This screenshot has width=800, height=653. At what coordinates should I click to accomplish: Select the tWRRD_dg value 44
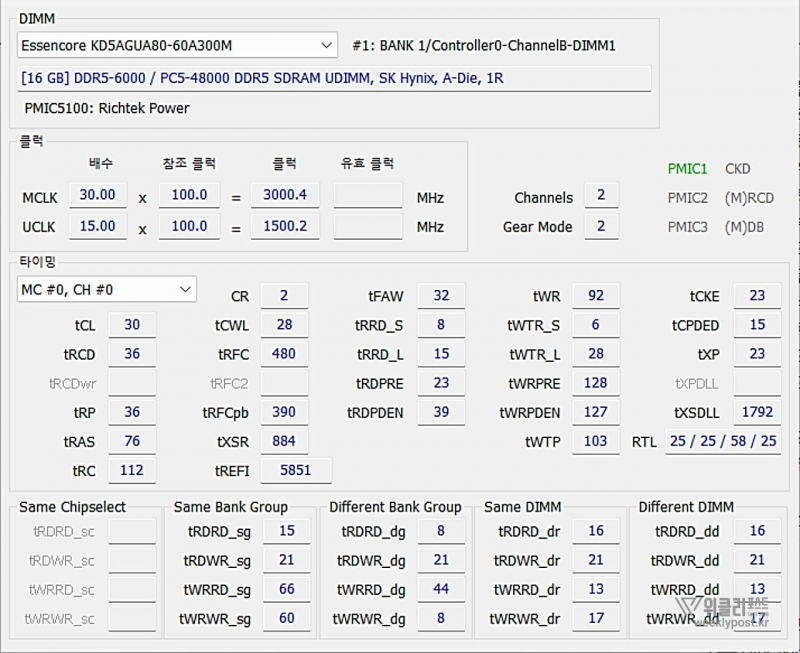click(x=441, y=589)
